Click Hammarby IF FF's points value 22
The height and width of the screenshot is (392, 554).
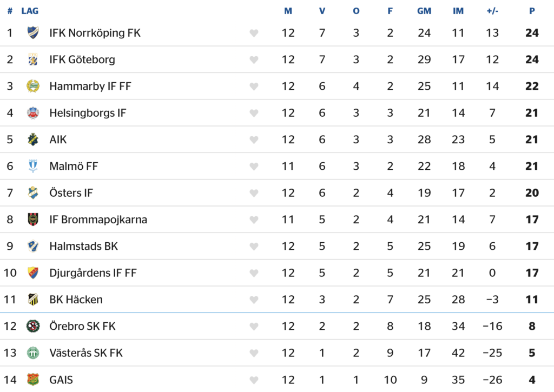coord(532,86)
